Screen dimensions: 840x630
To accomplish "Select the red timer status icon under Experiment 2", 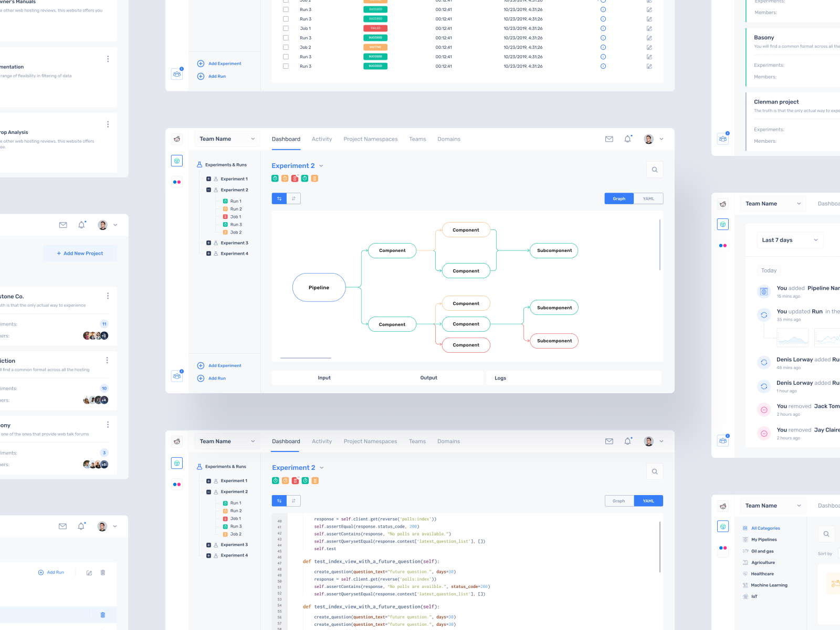I will (x=295, y=178).
